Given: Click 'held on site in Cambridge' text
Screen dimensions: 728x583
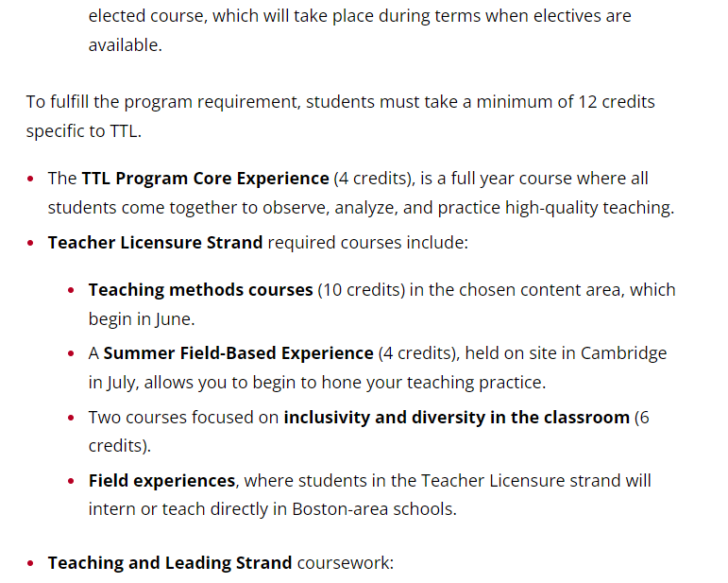Looking at the screenshot, I should [566, 353].
